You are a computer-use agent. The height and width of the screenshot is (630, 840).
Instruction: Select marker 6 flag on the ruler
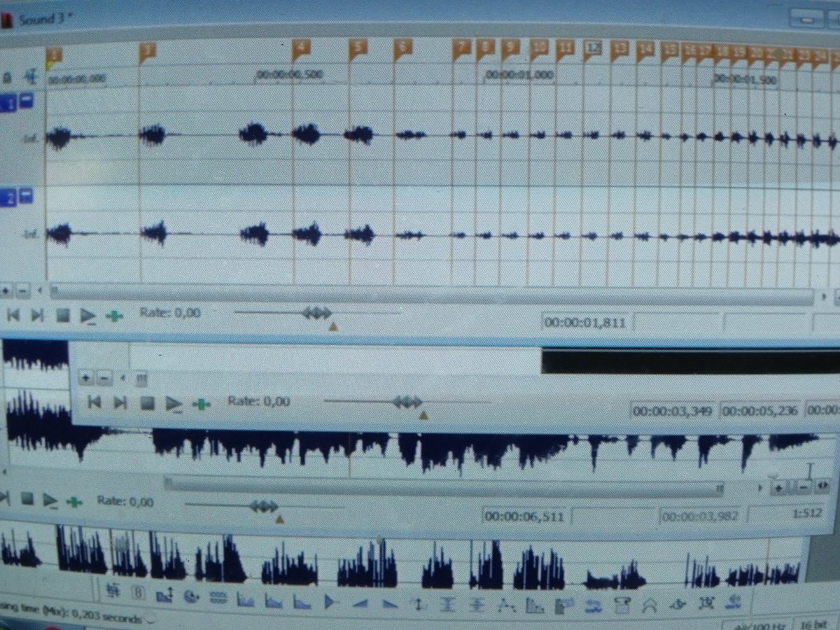pos(402,48)
